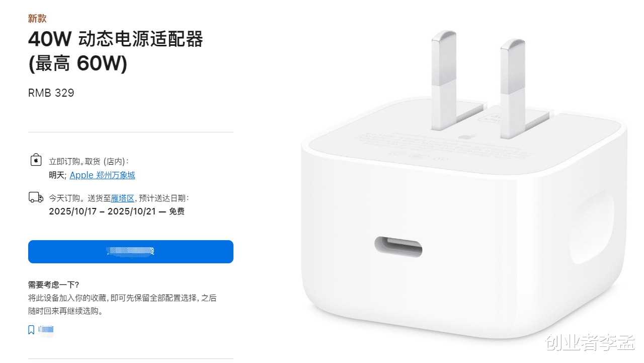
Task: Click the 新款 label above the title
Action: tap(37, 19)
